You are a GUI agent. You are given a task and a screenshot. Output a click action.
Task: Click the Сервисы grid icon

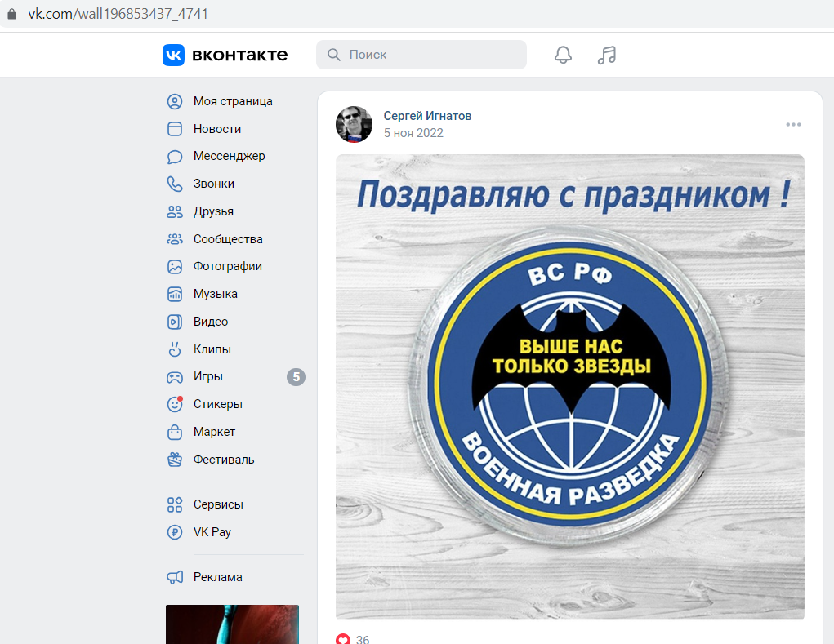[x=175, y=504]
